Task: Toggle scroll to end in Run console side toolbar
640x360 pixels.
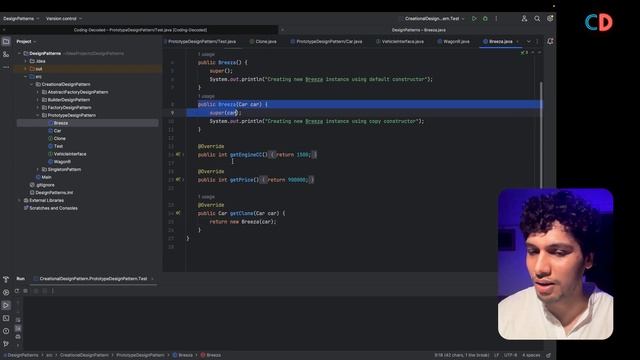Action: [x=18, y=328]
